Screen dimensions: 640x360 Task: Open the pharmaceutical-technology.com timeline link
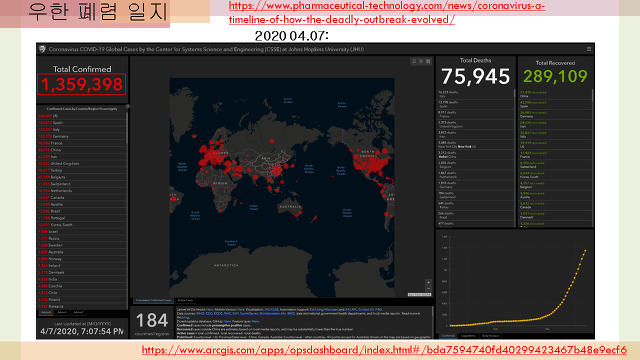point(387,13)
